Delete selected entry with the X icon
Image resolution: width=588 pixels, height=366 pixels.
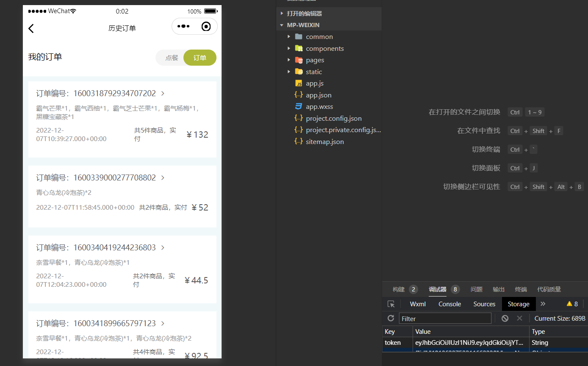(519, 318)
